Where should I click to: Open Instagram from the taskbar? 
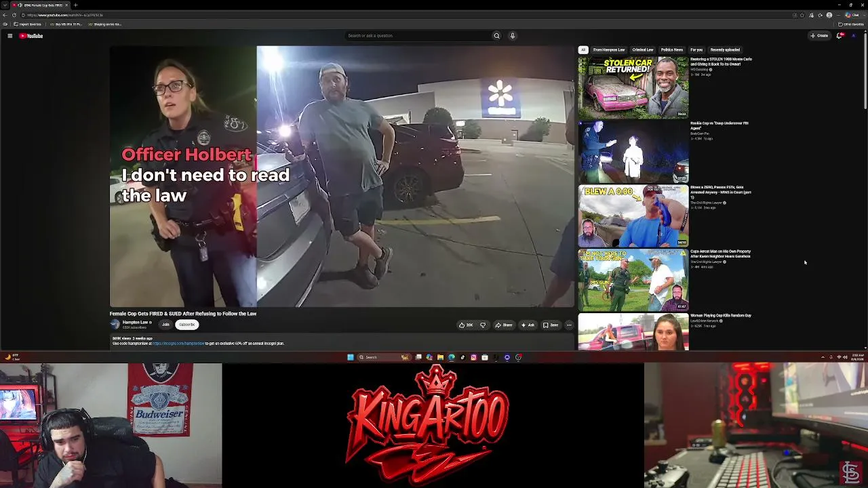(473, 357)
